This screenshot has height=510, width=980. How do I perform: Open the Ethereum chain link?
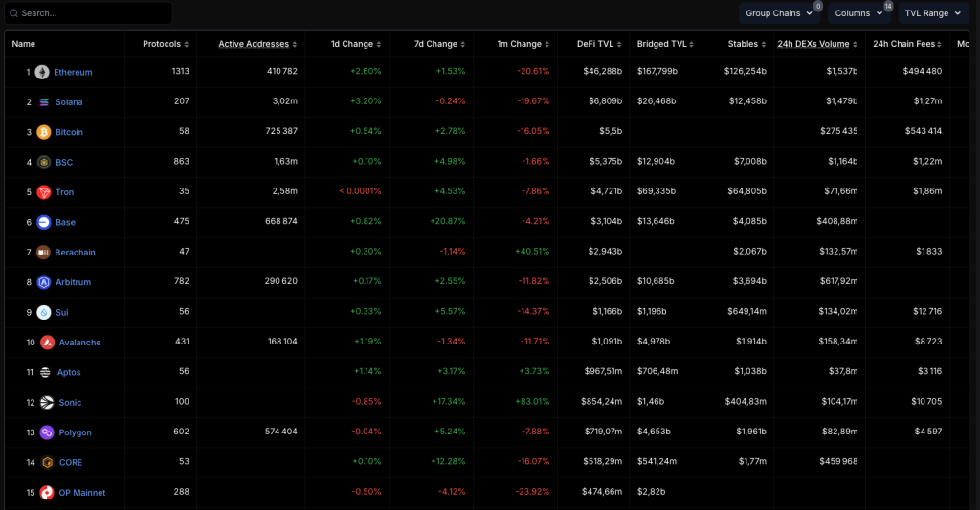pyautogui.click(x=73, y=72)
